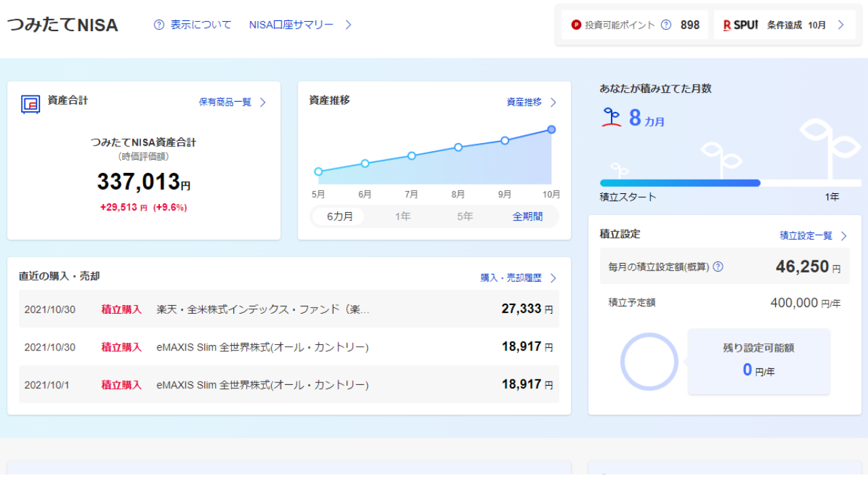Click the 27,333円 purchase amount
Viewport: 868px width, 488px height.
pyautogui.click(x=527, y=309)
